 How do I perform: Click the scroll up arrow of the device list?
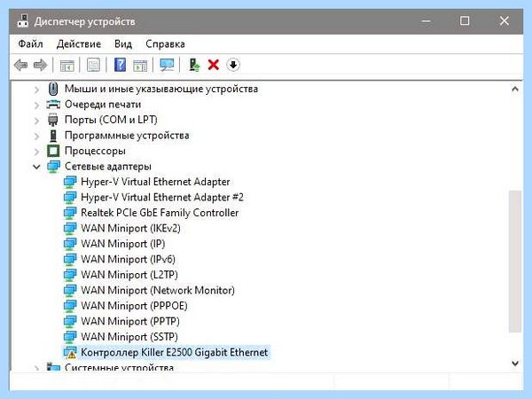515,90
